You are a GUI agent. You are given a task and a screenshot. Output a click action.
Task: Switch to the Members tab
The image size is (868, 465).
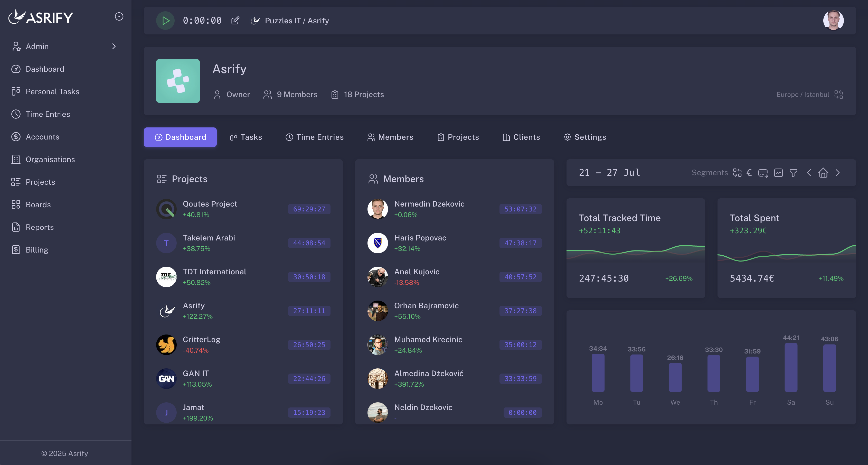pyautogui.click(x=390, y=137)
